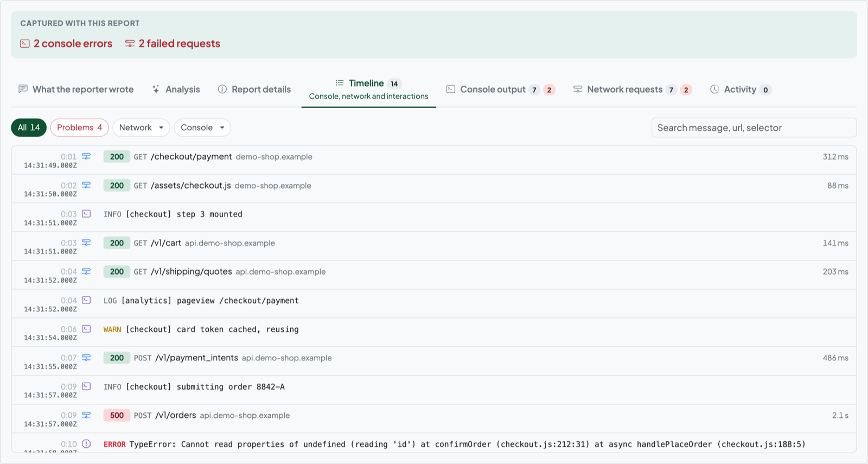Viewport: 868px width, 464px height.
Task: Click red 2 badge on Network requests tab
Action: (x=686, y=90)
